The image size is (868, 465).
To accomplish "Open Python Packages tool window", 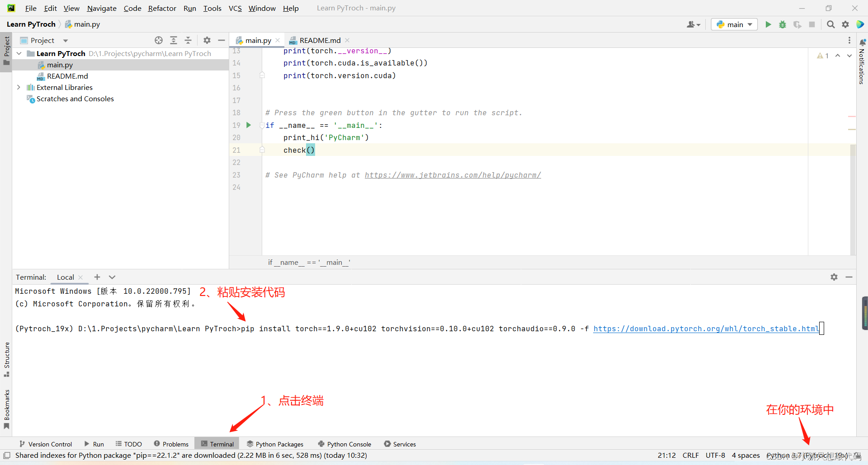I will [x=275, y=444].
